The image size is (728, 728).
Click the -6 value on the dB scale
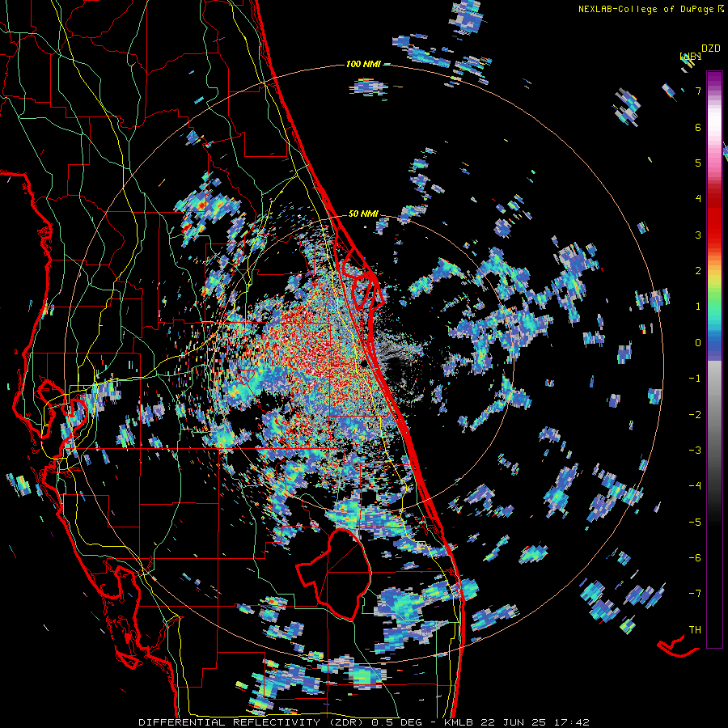tap(695, 558)
